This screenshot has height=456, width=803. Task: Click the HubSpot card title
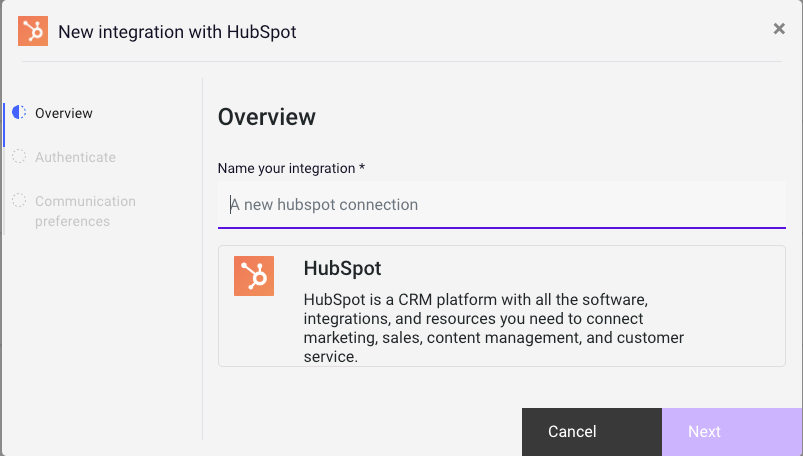(342, 268)
